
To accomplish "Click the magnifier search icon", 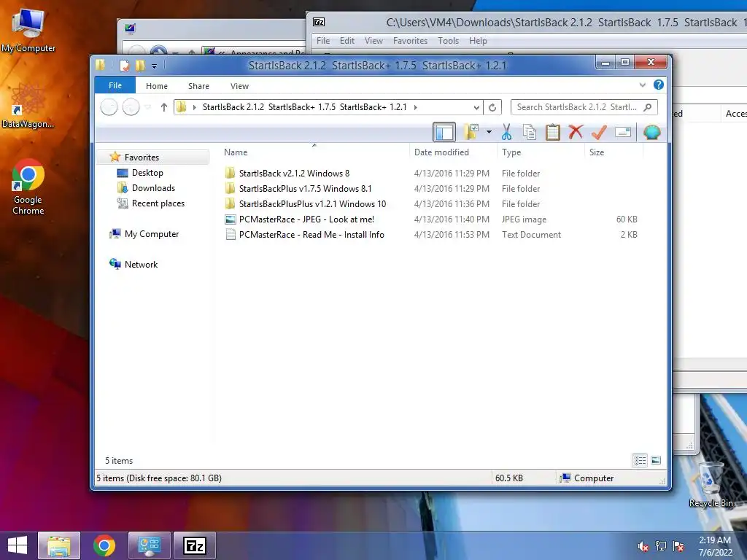I will tap(648, 107).
